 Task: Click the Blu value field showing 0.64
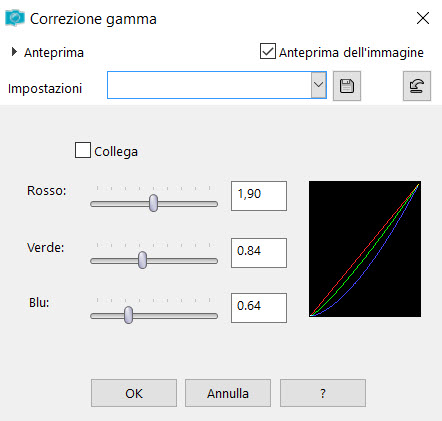pos(259,308)
